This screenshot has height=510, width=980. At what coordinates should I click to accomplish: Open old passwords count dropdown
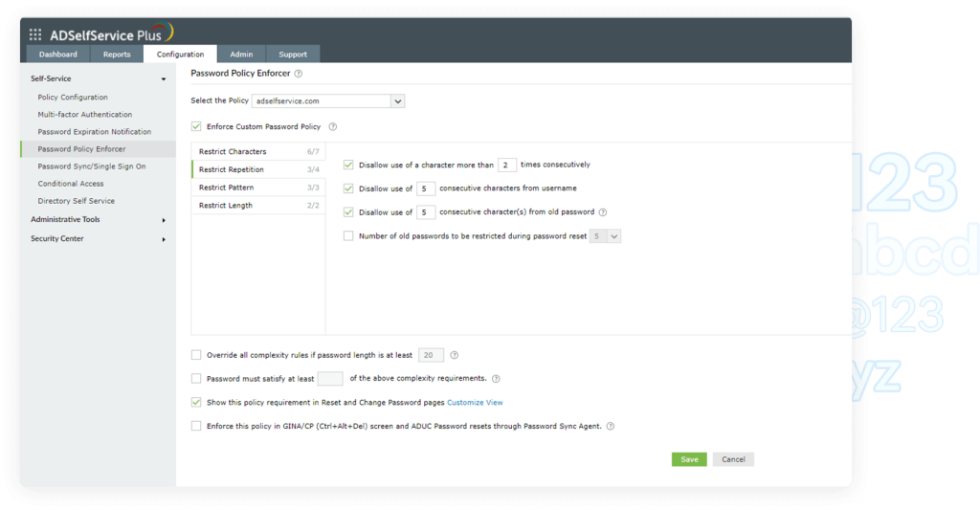coord(606,235)
